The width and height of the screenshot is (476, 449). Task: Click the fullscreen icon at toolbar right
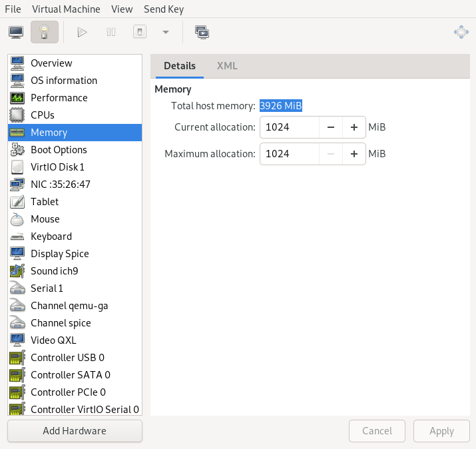460,32
